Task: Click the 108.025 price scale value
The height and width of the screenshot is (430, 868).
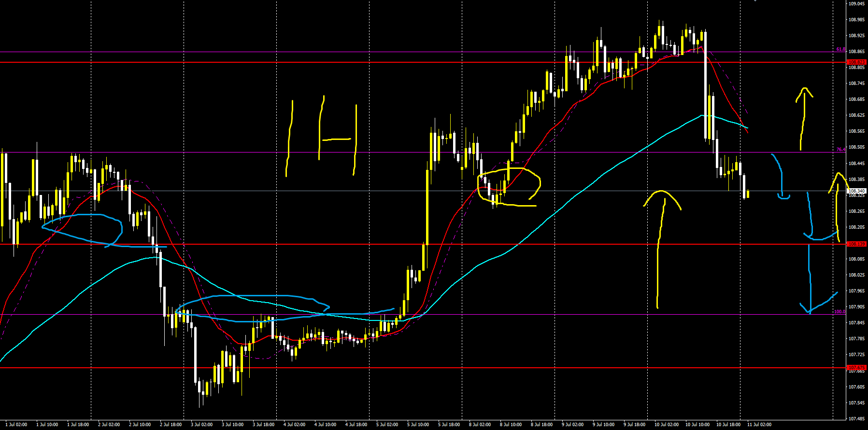Action: (x=857, y=275)
